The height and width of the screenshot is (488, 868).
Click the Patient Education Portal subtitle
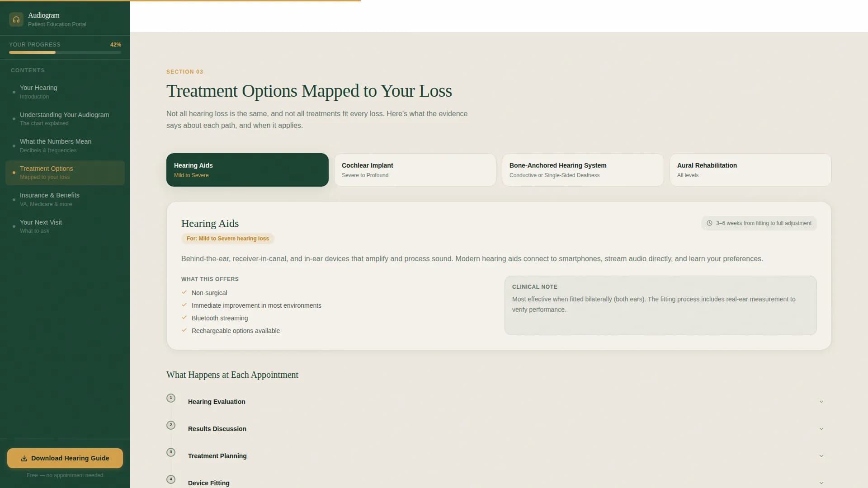pyautogui.click(x=57, y=24)
